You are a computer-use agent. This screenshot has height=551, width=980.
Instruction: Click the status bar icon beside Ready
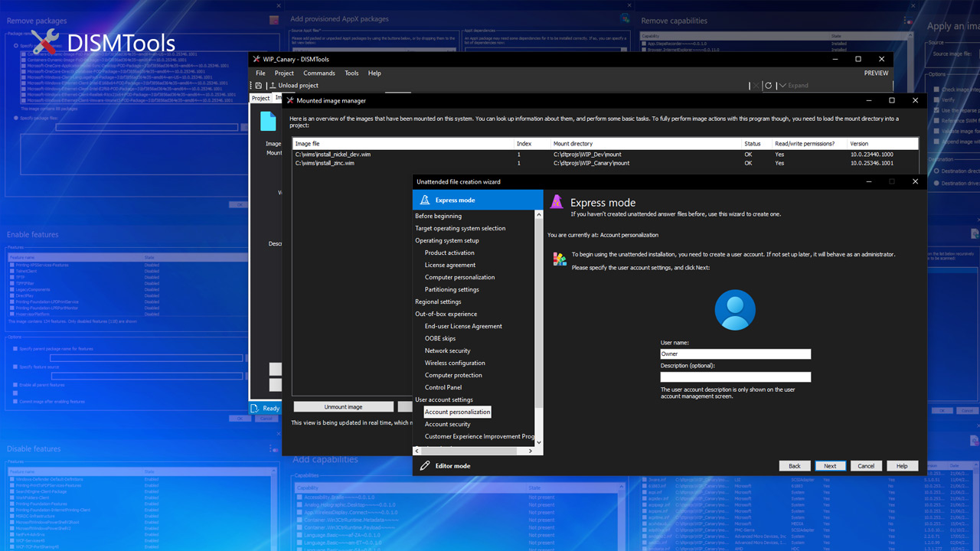pyautogui.click(x=256, y=408)
